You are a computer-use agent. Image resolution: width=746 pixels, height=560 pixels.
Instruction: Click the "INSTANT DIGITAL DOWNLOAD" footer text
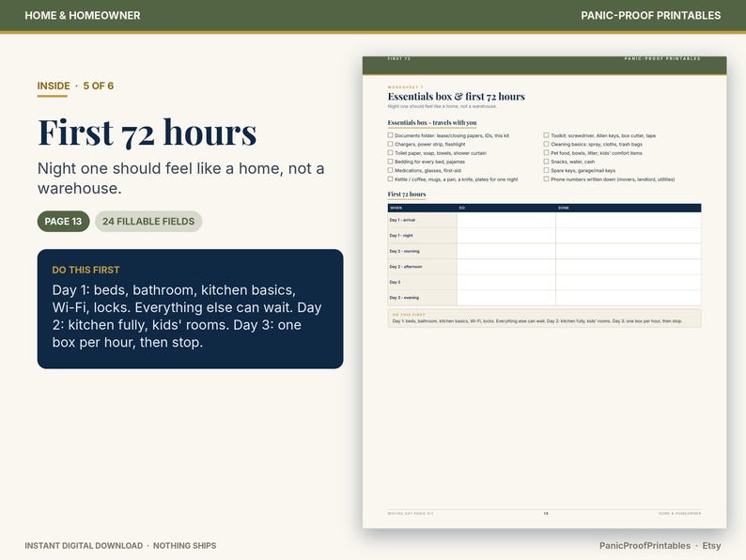pyautogui.click(x=84, y=546)
